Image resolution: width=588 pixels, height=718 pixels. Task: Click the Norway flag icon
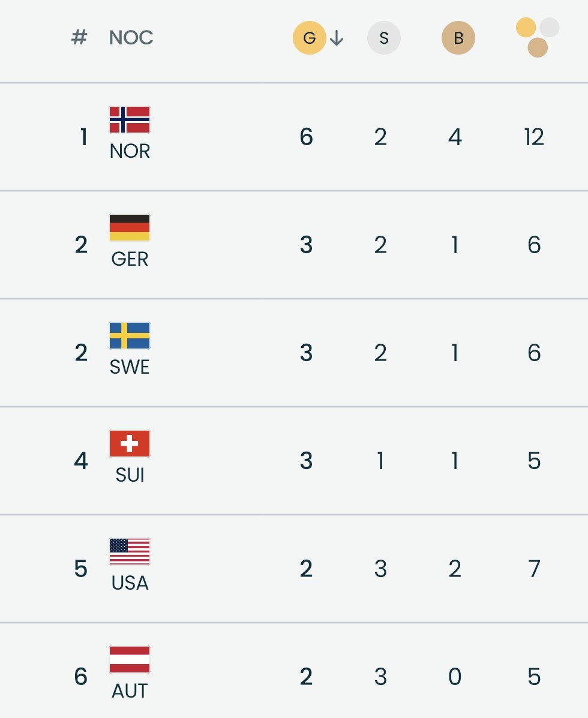point(130,119)
